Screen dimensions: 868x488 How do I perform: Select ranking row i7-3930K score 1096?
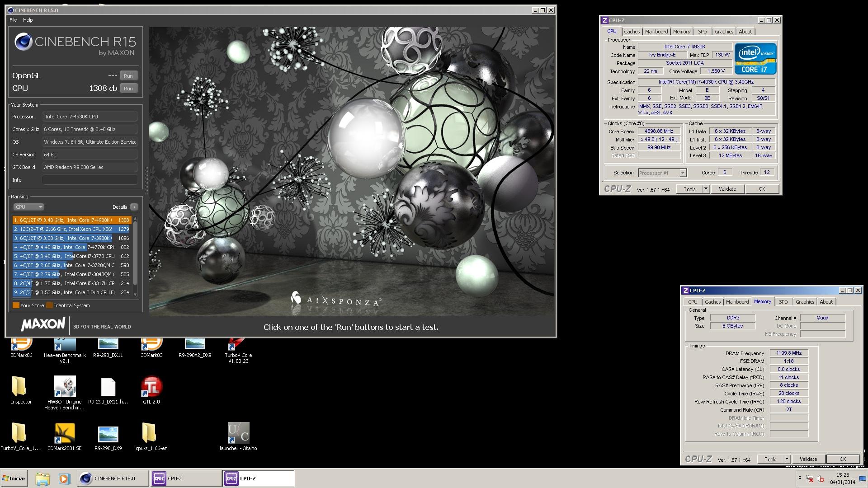click(72, 238)
